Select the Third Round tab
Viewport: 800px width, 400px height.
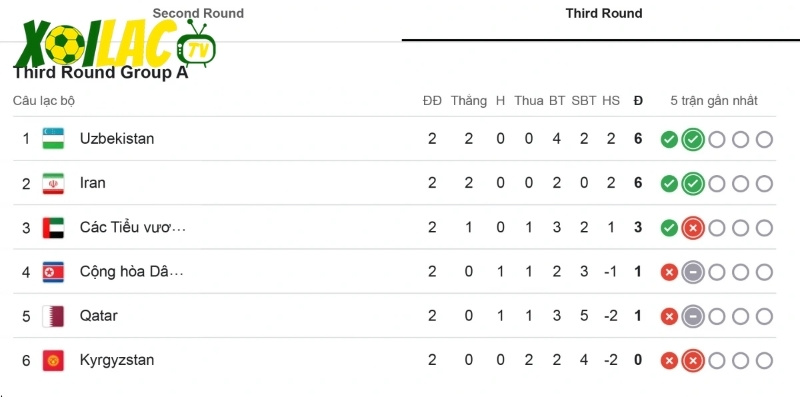click(603, 14)
